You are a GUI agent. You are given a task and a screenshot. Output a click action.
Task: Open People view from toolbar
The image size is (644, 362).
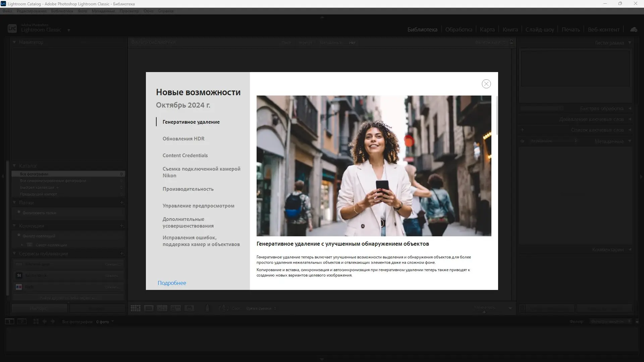(189, 308)
